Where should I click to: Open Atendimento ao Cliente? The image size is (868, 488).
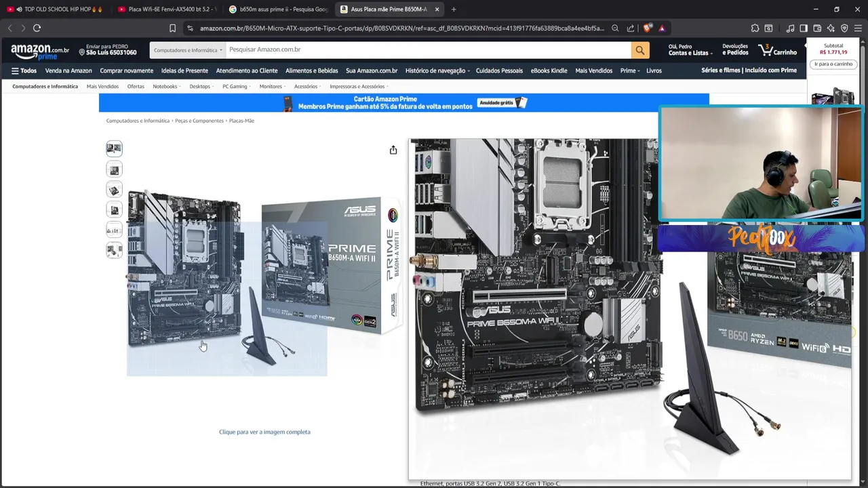point(247,70)
